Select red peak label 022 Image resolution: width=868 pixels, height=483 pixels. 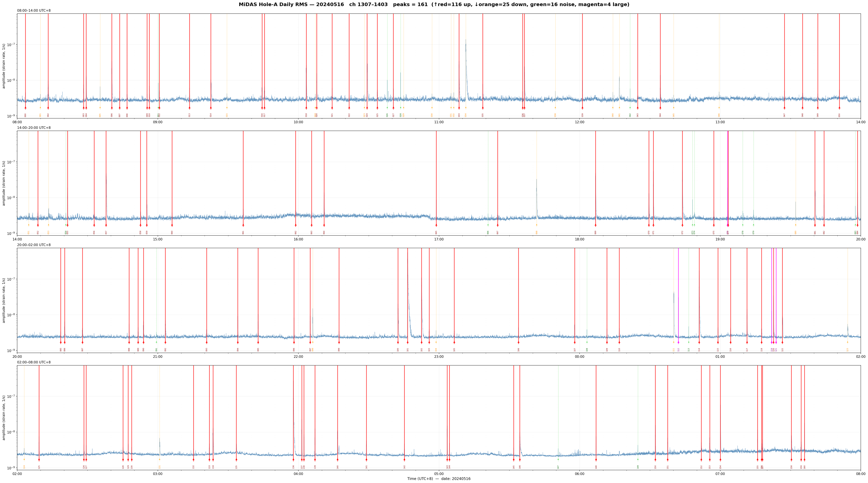[x=349, y=115]
